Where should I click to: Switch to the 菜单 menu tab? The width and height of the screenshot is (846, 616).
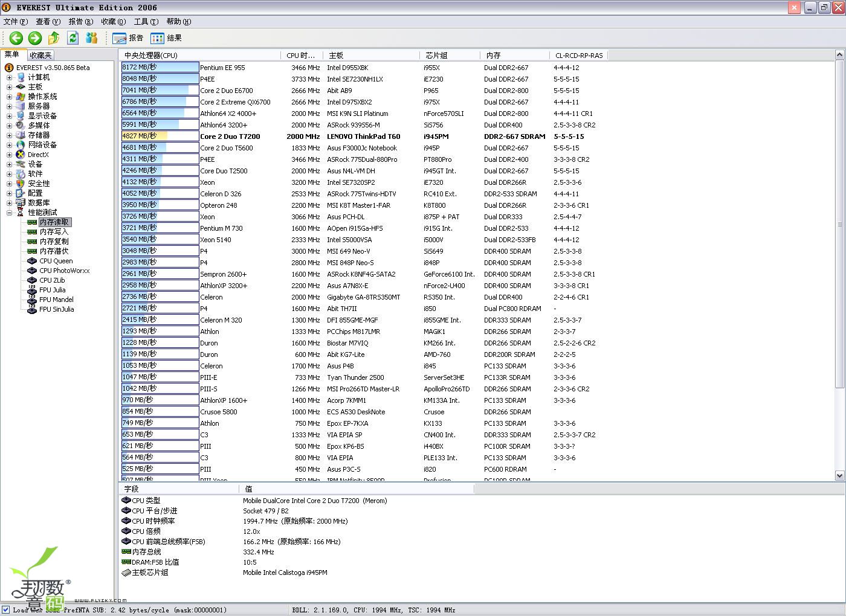[12, 54]
